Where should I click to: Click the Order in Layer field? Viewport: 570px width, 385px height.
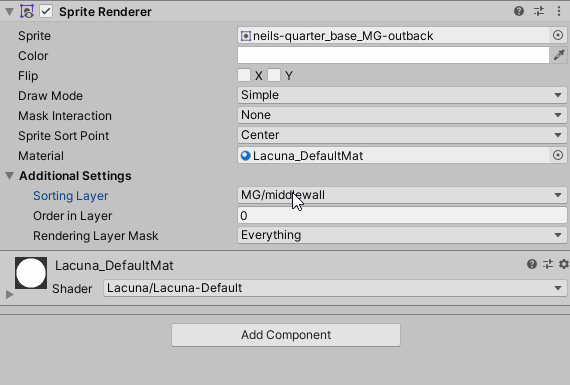click(402, 216)
